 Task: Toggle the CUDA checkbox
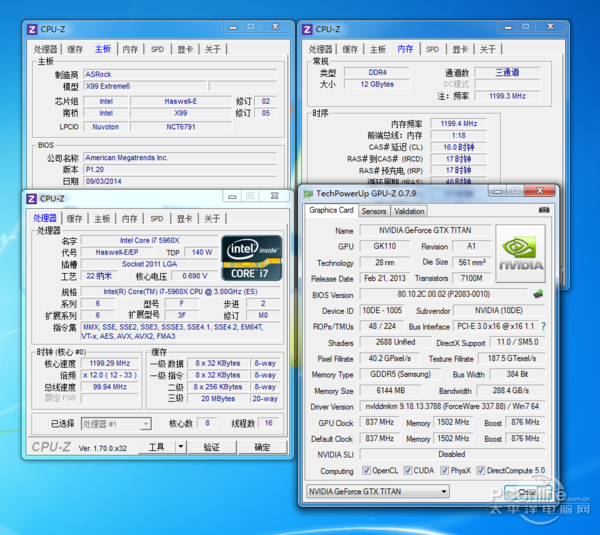coord(411,471)
